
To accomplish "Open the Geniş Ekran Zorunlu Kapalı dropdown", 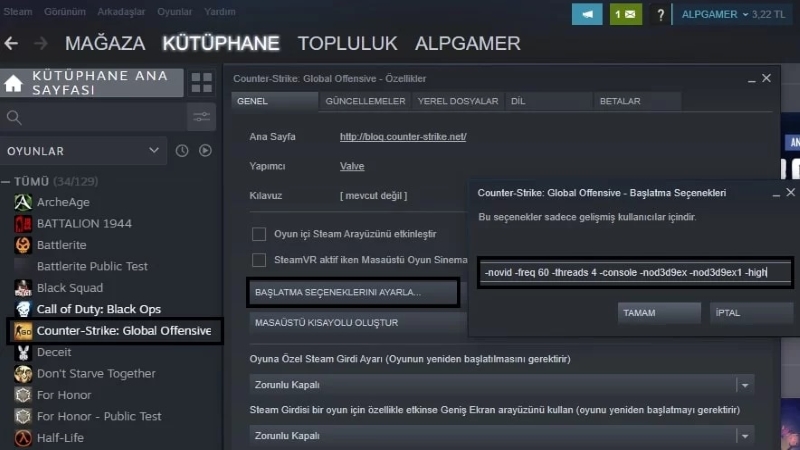I will click(x=502, y=436).
